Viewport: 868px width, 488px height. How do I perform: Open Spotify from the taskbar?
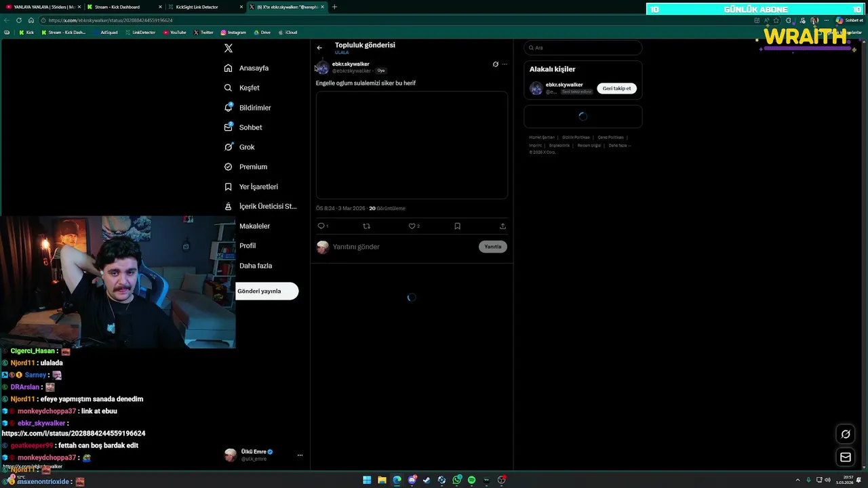[471, 480]
